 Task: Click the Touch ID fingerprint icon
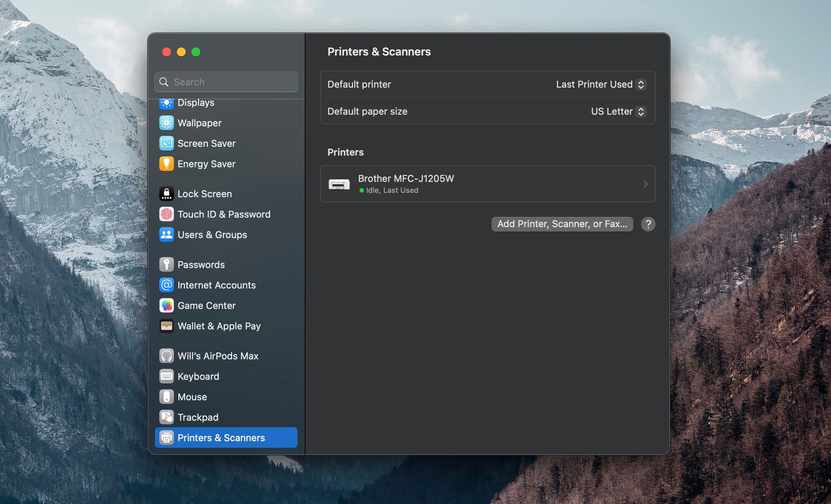click(x=167, y=214)
